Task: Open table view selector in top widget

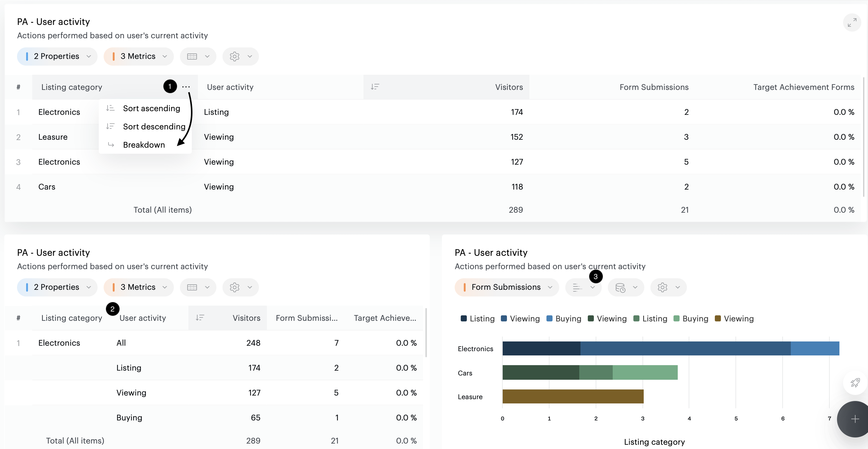Action: (x=198, y=57)
